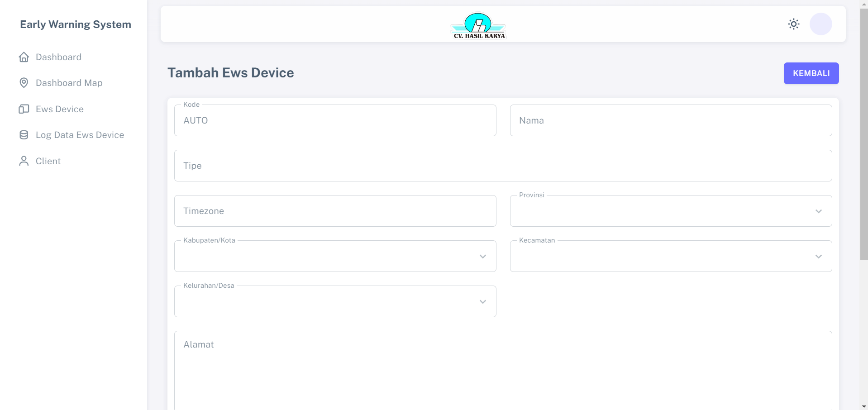Open the Kelurahan/Desa dropdown

click(x=335, y=302)
